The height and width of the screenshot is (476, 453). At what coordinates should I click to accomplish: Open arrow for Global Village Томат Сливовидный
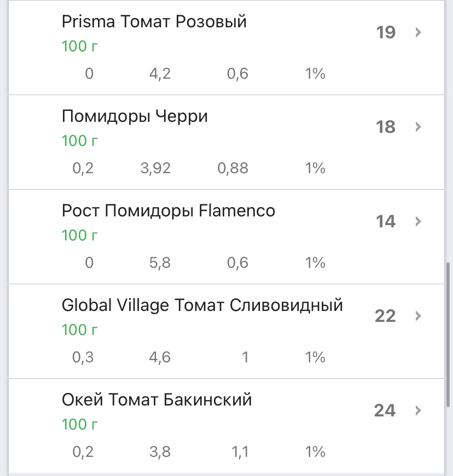point(419,316)
